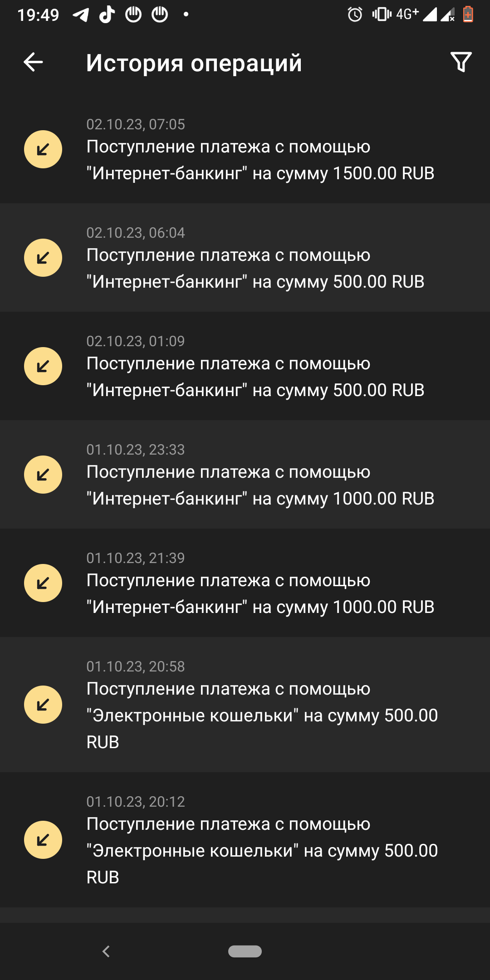
Task: Tap the home gesture pill
Action: tap(245, 951)
